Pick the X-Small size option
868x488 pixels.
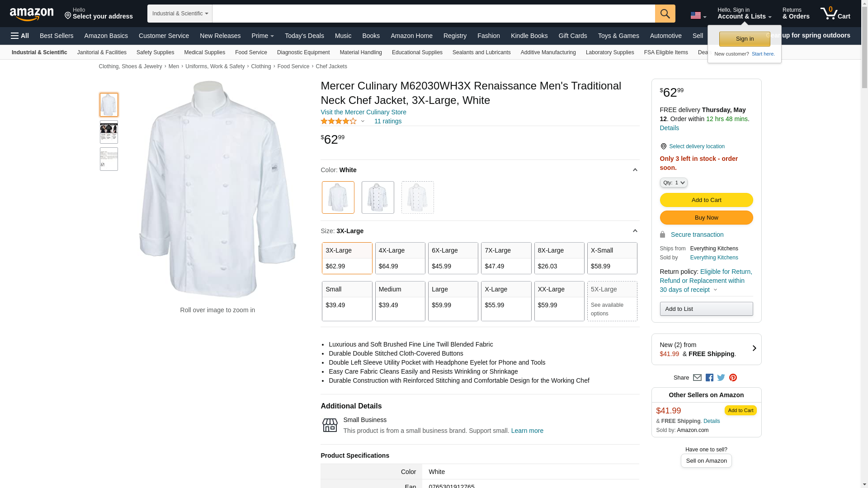[612, 258]
